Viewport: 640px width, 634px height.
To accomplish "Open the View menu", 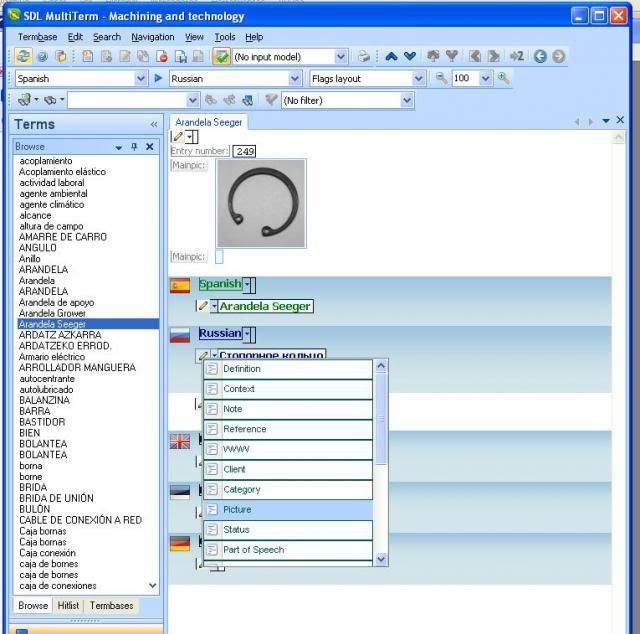I will tap(194, 37).
